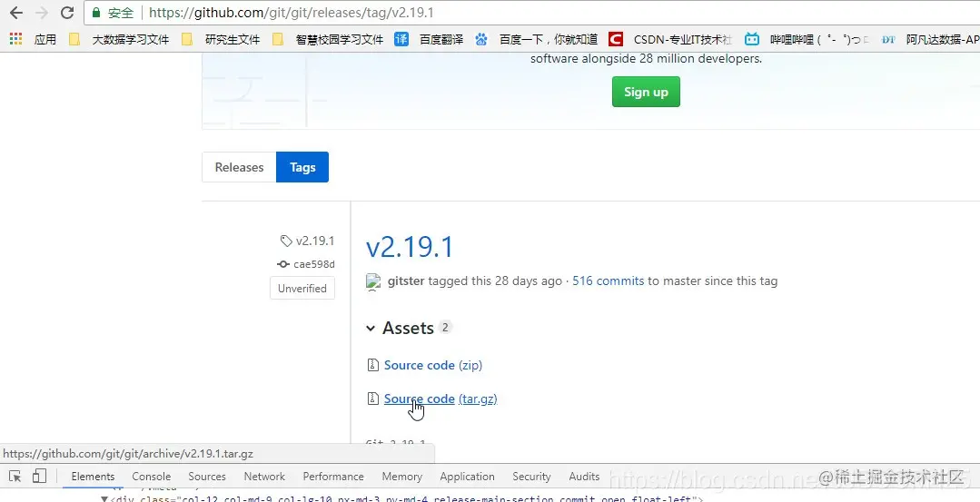Screen dimensions: 980x502
Task: Open the DevTools Network tab
Action: pyautogui.click(x=264, y=477)
